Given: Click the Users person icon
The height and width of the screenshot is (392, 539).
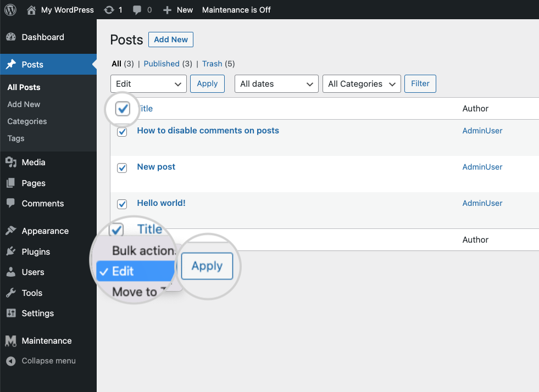Looking at the screenshot, I should [x=11, y=272].
